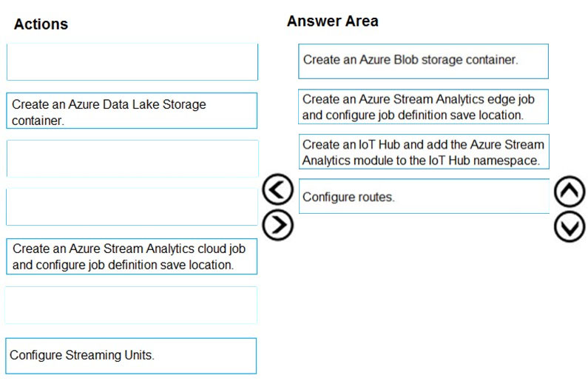Click the 'Actions' heading
This screenshot has width=588, height=381.
pos(41,24)
